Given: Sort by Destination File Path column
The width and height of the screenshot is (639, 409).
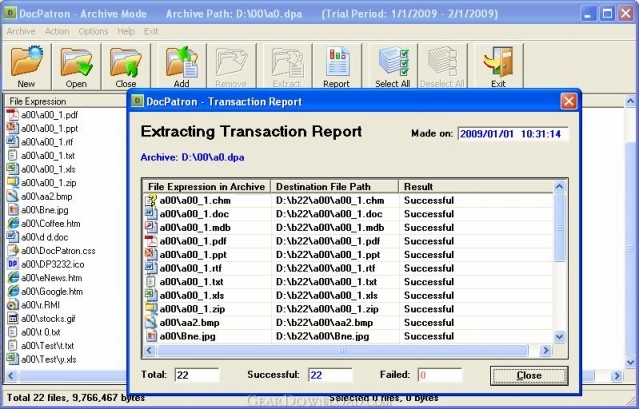Looking at the screenshot, I should tap(335, 187).
